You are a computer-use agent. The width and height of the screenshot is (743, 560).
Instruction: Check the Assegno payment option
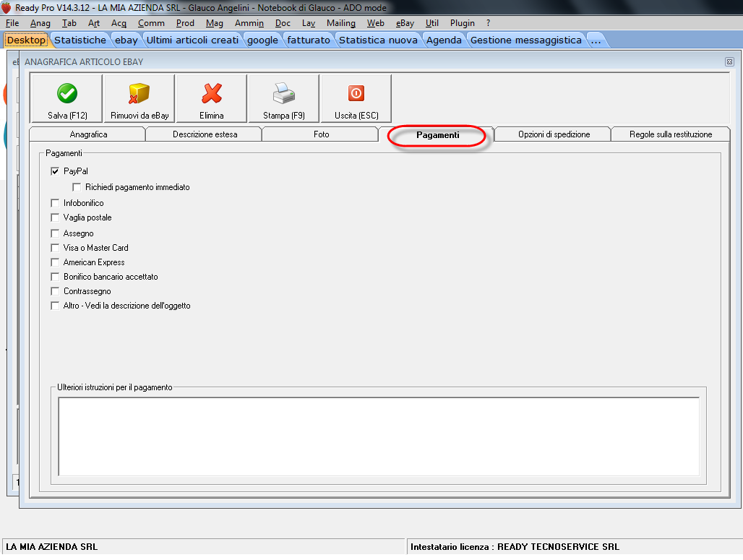click(55, 233)
